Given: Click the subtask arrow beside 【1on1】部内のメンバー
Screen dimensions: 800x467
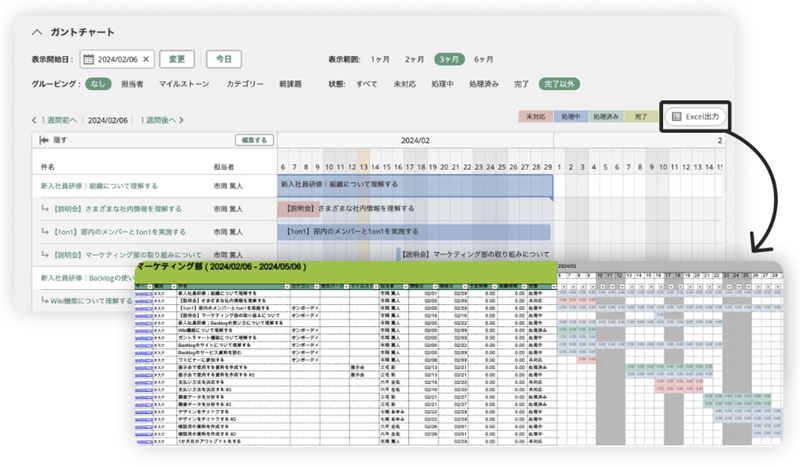Looking at the screenshot, I should pos(46,233).
